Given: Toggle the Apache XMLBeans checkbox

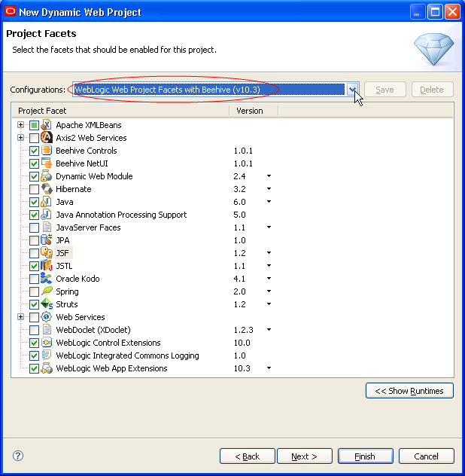Looking at the screenshot, I should (x=34, y=125).
